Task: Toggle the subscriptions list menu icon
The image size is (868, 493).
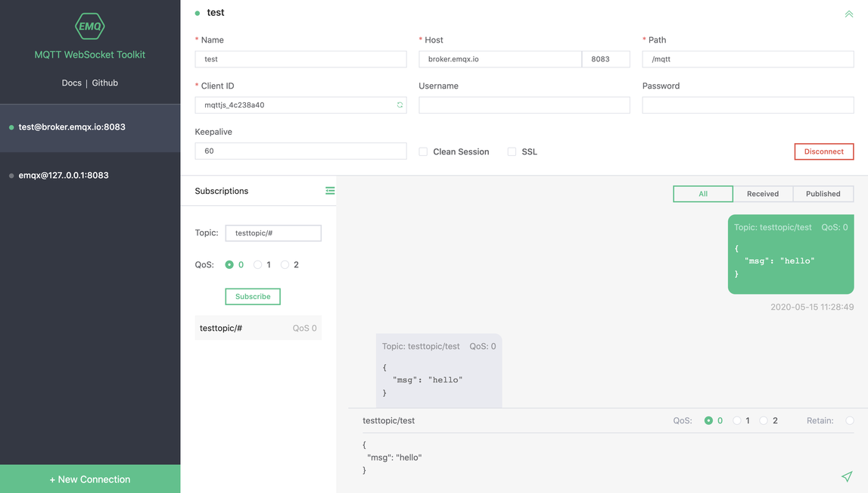Action: pos(330,191)
